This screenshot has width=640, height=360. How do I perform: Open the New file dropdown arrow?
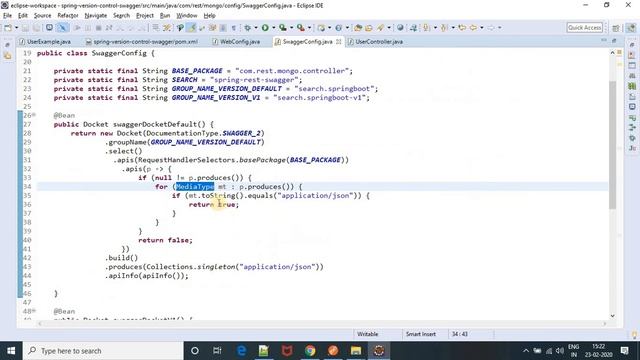click(x=16, y=28)
